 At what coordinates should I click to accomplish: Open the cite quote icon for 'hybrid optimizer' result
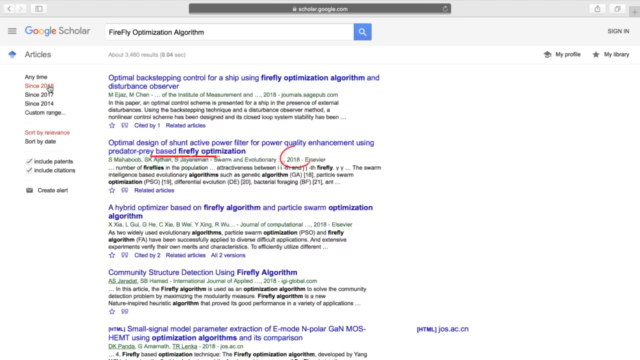pos(124,255)
